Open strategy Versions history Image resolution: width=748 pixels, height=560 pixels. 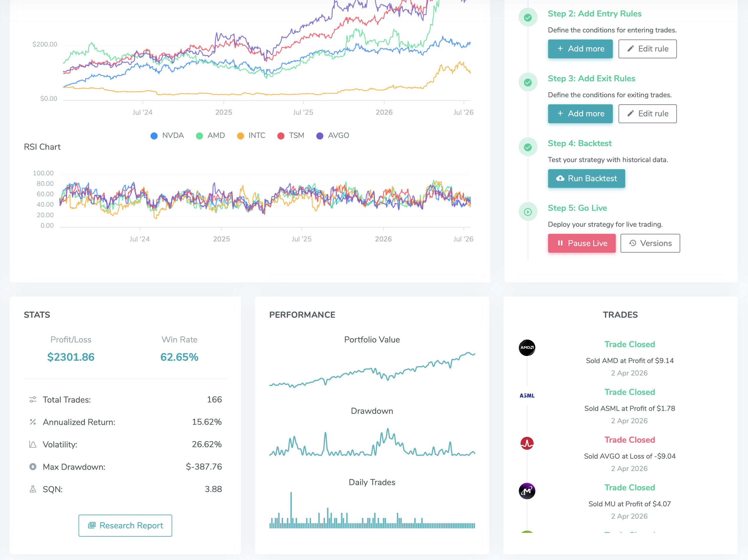(650, 243)
